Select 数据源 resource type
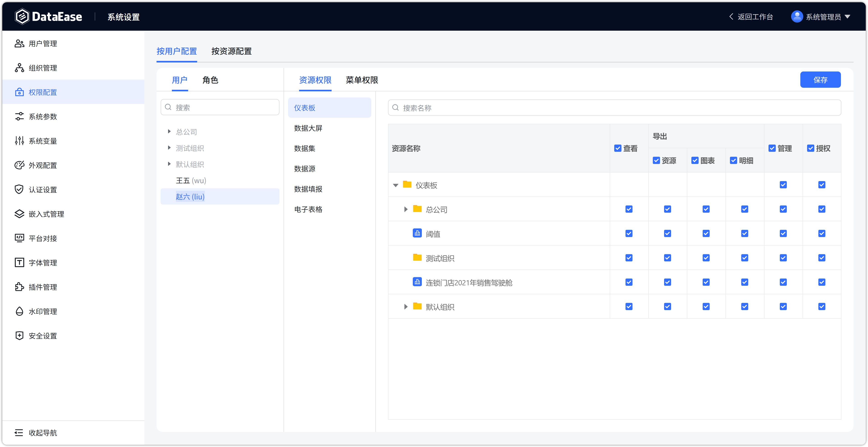The width and height of the screenshot is (868, 447). (x=329, y=168)
